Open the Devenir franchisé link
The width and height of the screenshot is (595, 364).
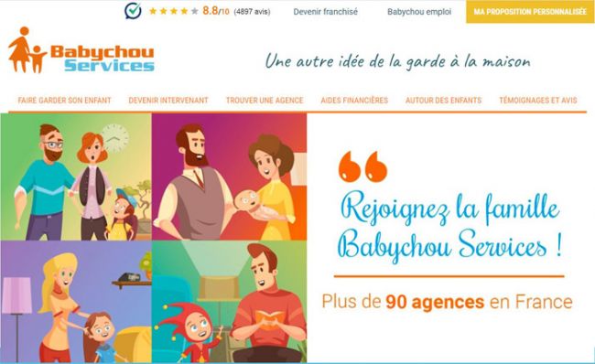(x=325, y=12)
